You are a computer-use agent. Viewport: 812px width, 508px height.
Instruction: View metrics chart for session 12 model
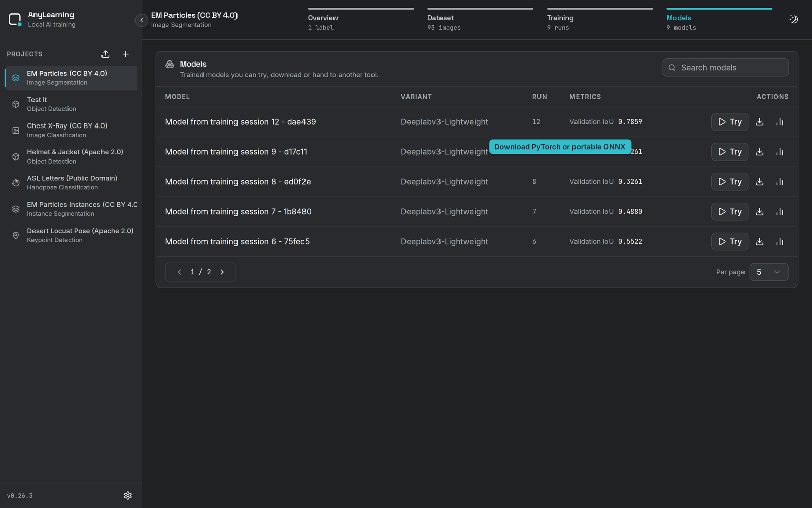(780, 122)
